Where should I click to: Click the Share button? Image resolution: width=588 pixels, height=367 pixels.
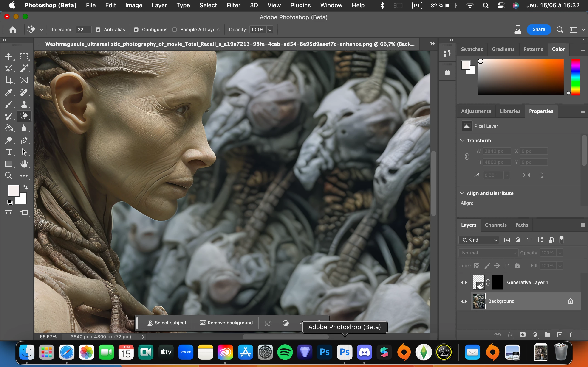tap(538, 30)
